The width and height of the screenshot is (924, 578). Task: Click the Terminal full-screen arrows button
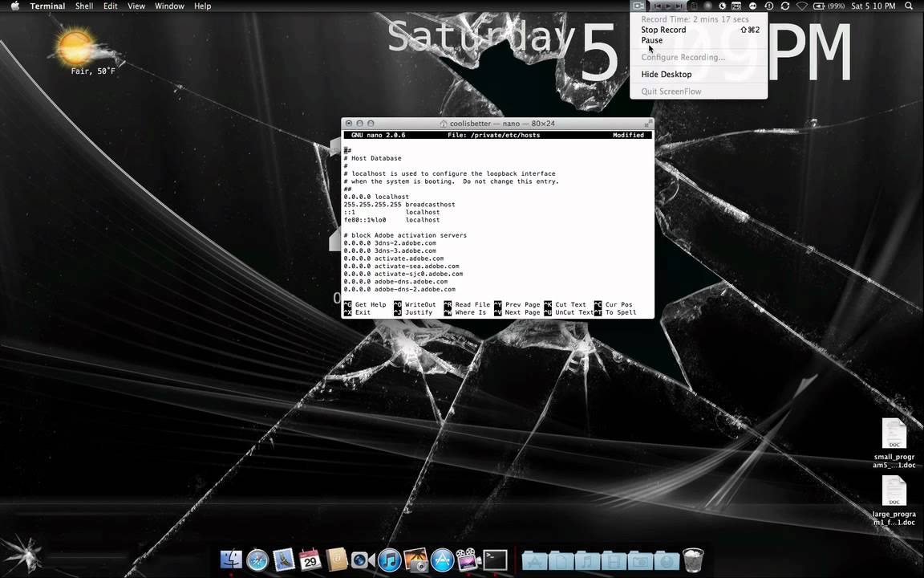[648, 124]
